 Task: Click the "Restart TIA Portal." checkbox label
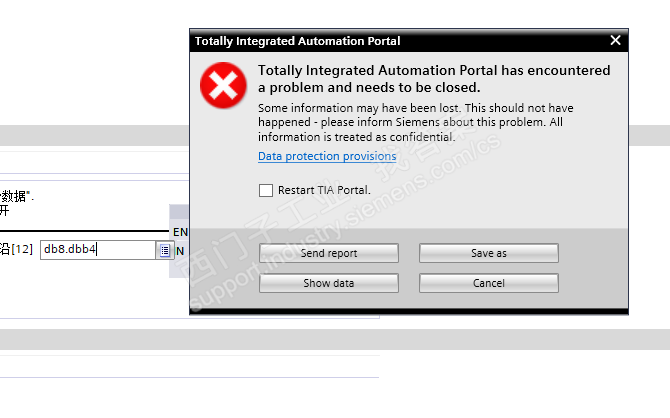[x=324, y=190]
